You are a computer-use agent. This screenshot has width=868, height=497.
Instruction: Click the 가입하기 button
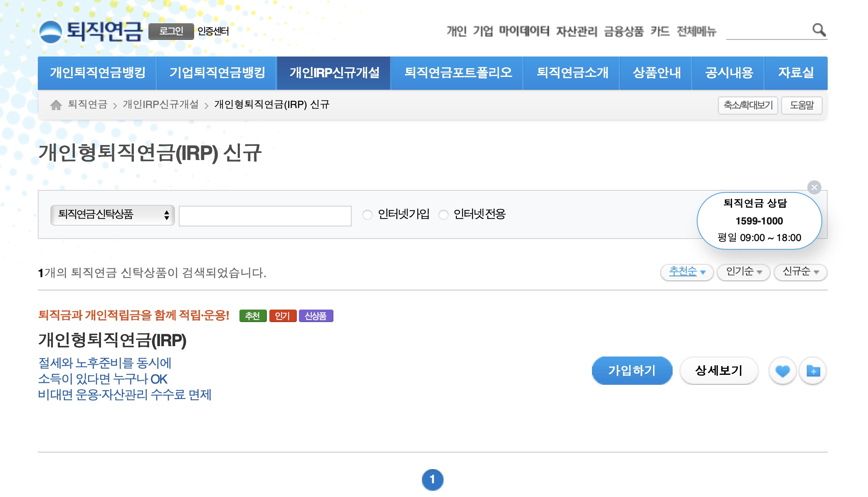tap(631, 370)
